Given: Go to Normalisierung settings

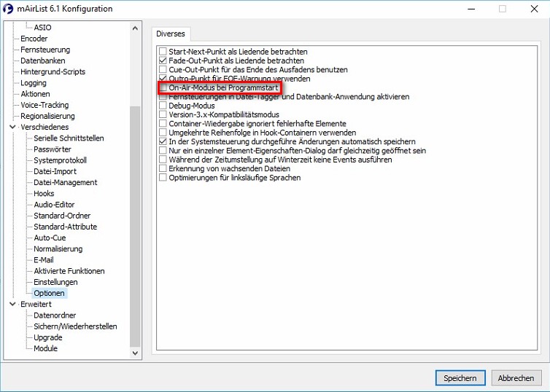Looking at the screenshot, I should (58, 248).
